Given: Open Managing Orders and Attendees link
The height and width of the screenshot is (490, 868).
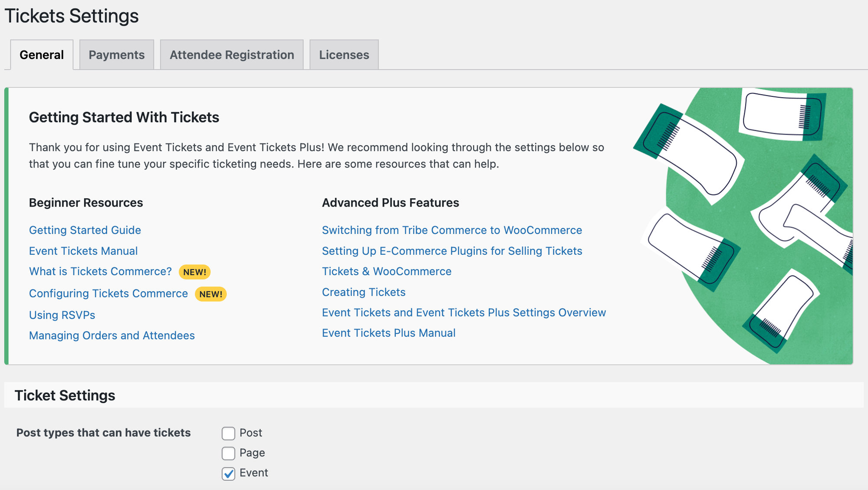Looking at the screenshot, I should (112, 335).
